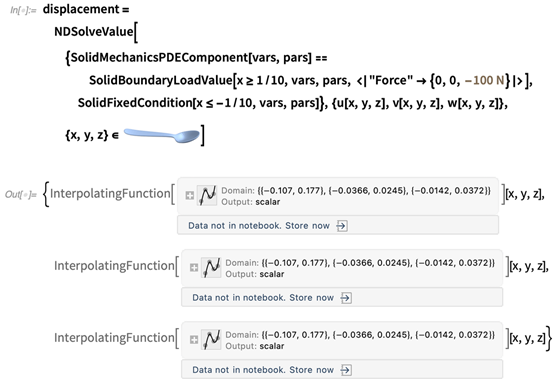The height and width of the screenshot is (380, 554).
Task: Click the third Store now arrow icon
Action: pyautogui.click(x=346, y=370)
